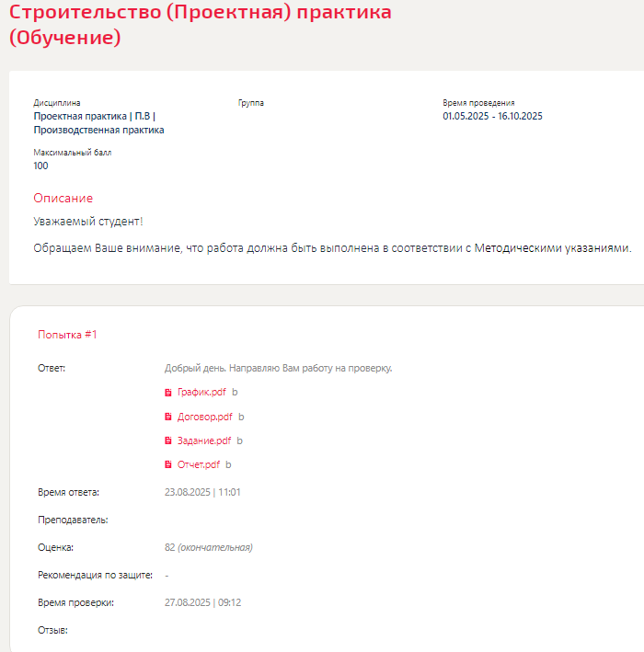Open the Договор.pdf file link
This screenshot has width=644, height=652.
pyautogui.click(x=204, y=417)
